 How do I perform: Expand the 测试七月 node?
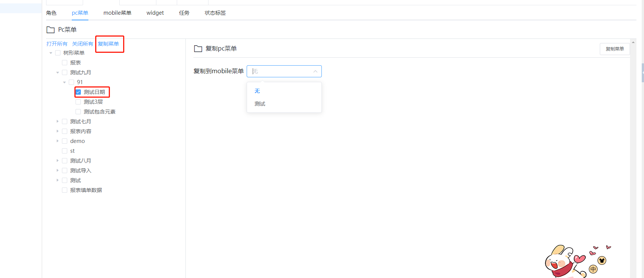pyautogui.click(x=57, y=121)
